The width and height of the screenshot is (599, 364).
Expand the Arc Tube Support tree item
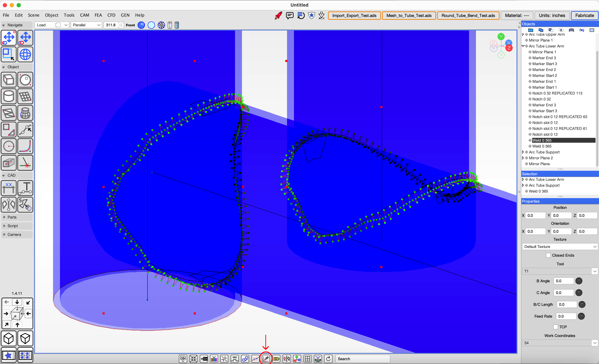523,152
